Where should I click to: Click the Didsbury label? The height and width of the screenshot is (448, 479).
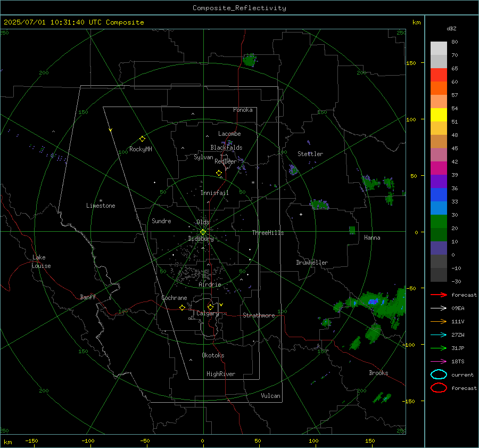coord(201,239)
